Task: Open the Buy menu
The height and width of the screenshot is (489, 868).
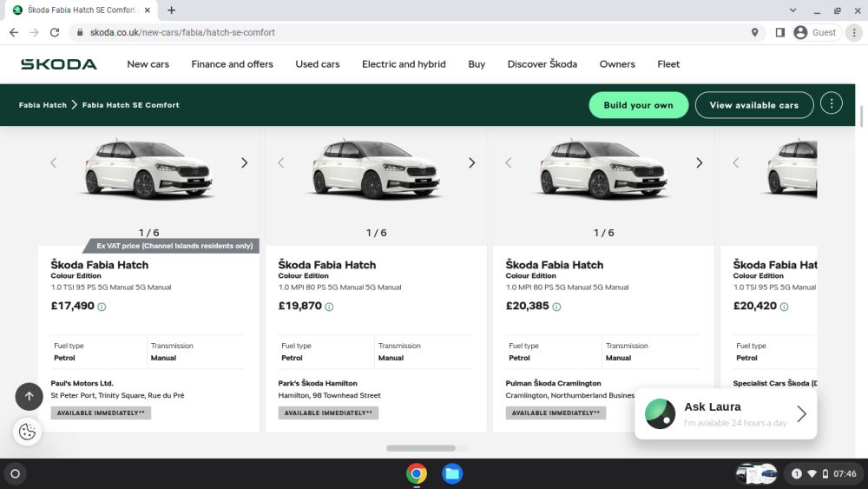Action: click(x=477, y=64)
